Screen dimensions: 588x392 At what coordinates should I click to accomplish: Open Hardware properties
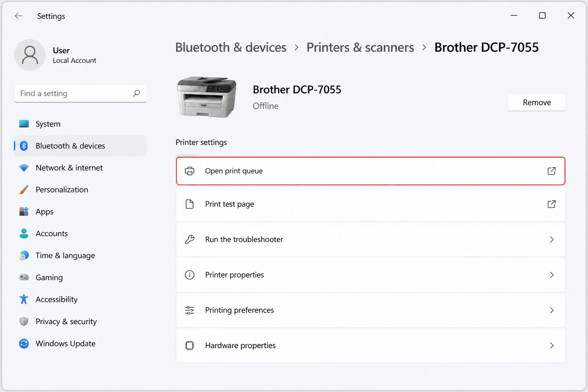point(371,345)
